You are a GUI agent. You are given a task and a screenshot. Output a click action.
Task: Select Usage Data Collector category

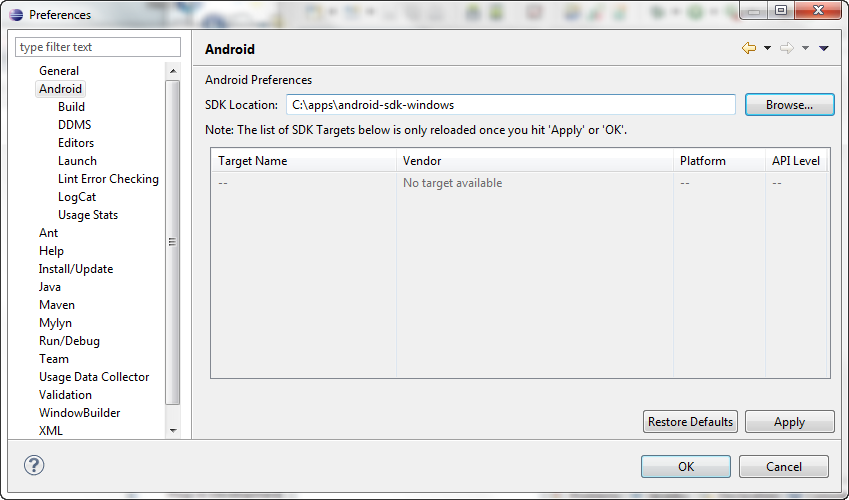pyautogui.click(x=94, y=376)
